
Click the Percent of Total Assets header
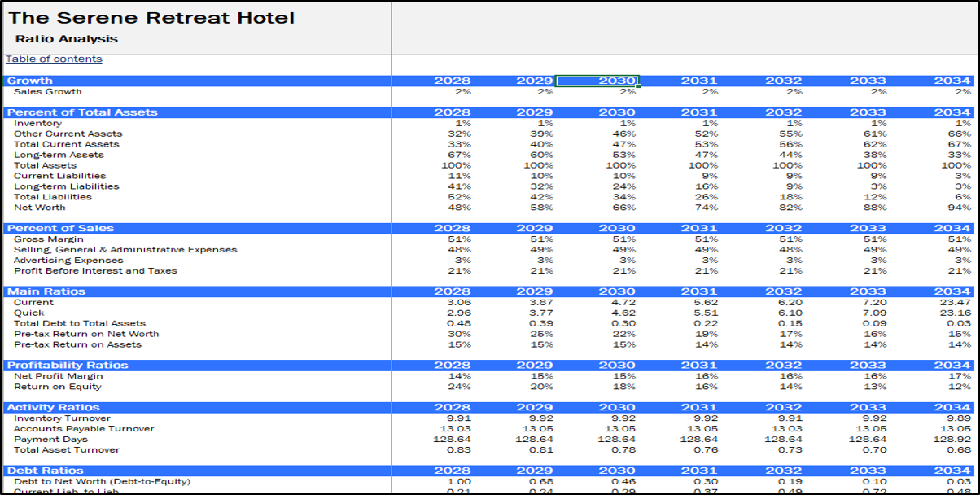pos(82,112)
